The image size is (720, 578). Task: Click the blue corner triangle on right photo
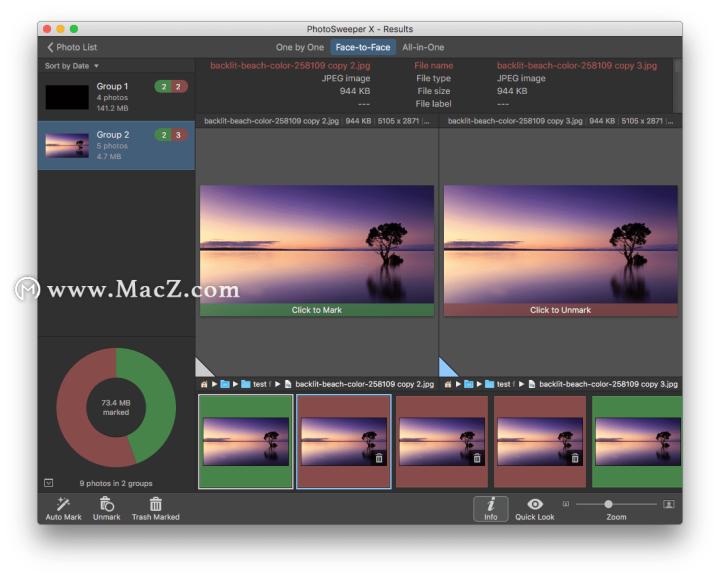[x=447, y=369]
